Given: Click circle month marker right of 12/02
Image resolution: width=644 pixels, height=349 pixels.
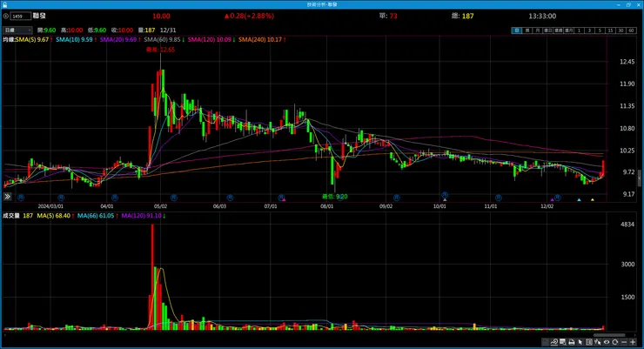Looking at the screenshot, I should point(557,198).
